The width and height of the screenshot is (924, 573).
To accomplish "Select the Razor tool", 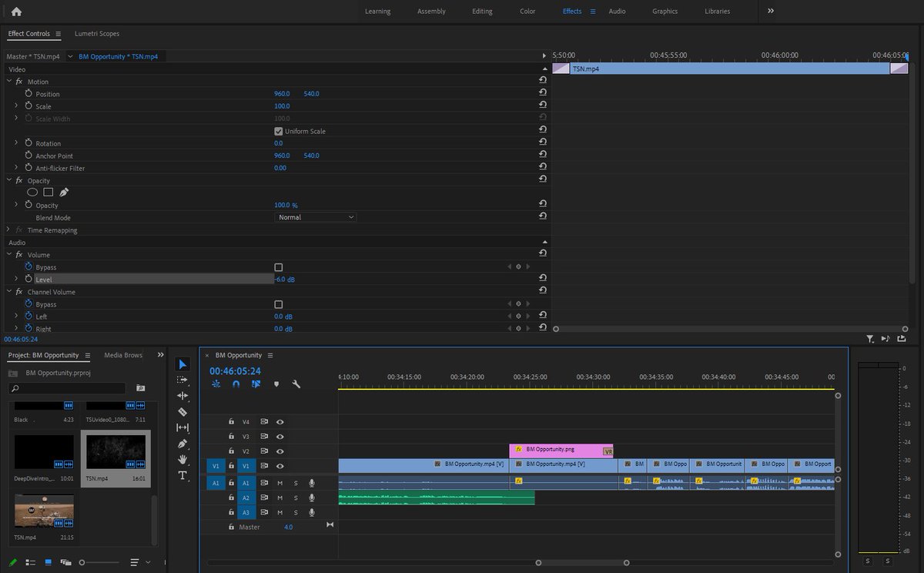I will click(x=182, y=411).
